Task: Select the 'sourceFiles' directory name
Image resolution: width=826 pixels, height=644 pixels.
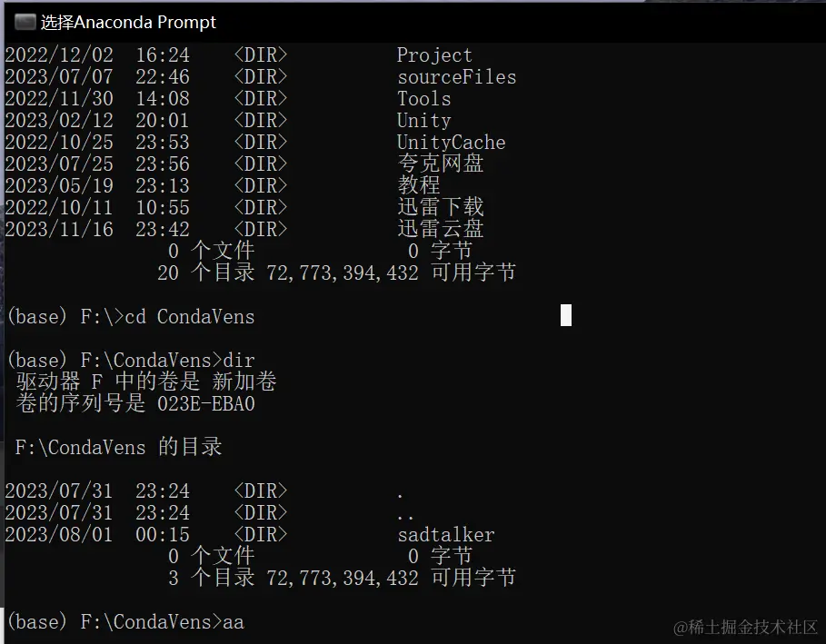Action: click(456, 77)
